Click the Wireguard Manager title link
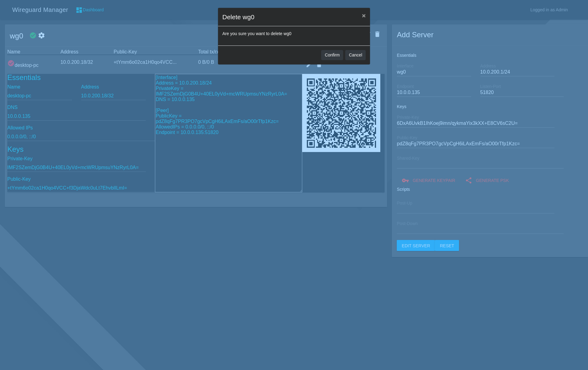Viewport: 588px width, 370px height. (x=40, y=10)
